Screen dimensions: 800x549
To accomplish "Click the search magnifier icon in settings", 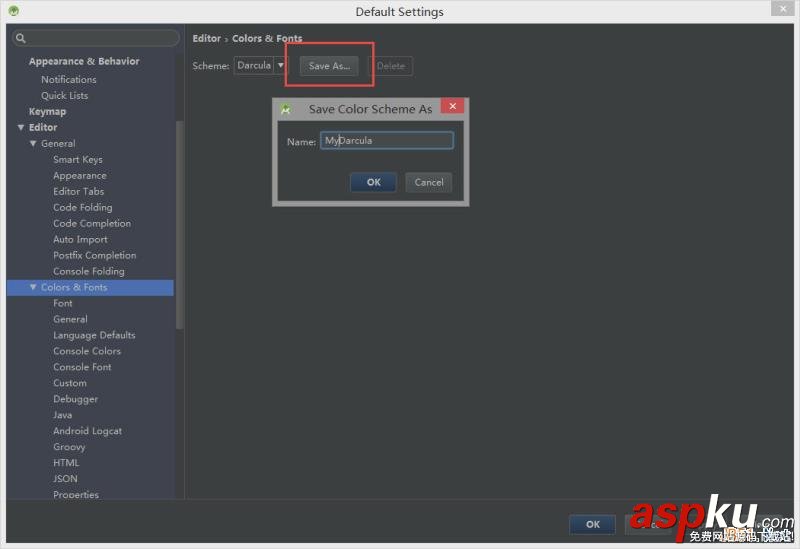I will click(x=20, y=38).
